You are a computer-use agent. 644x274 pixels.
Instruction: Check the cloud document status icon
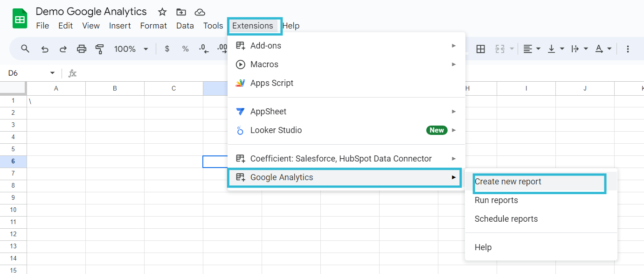pyautogui.click(x=200, y=12)
